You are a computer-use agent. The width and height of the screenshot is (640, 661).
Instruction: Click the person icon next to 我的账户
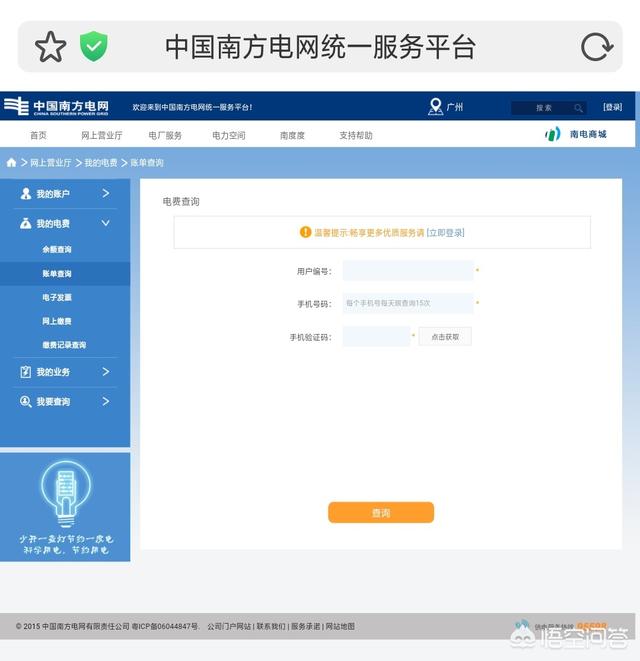coord(26,193)
